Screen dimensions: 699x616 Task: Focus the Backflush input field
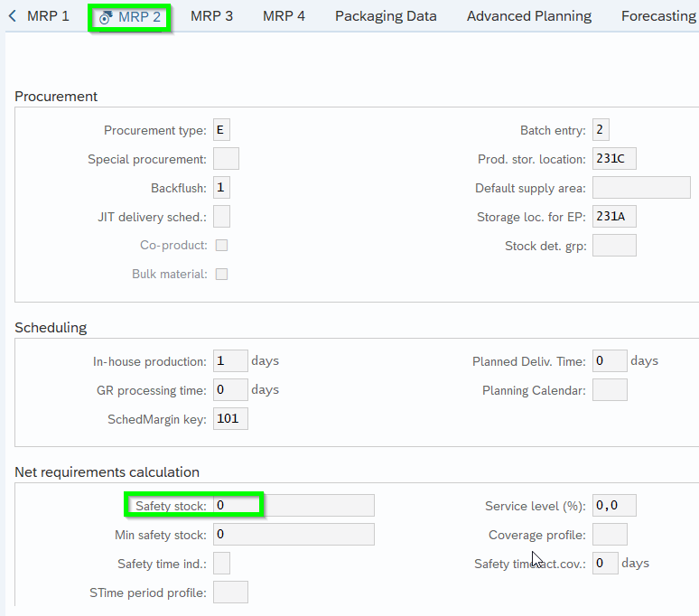(x=221, y=188)
